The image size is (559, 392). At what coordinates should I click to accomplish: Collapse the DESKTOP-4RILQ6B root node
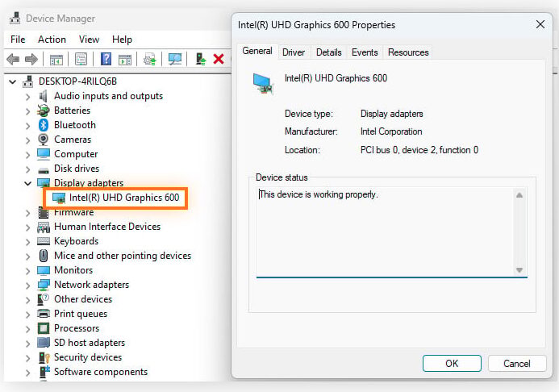tap(12, 82)
